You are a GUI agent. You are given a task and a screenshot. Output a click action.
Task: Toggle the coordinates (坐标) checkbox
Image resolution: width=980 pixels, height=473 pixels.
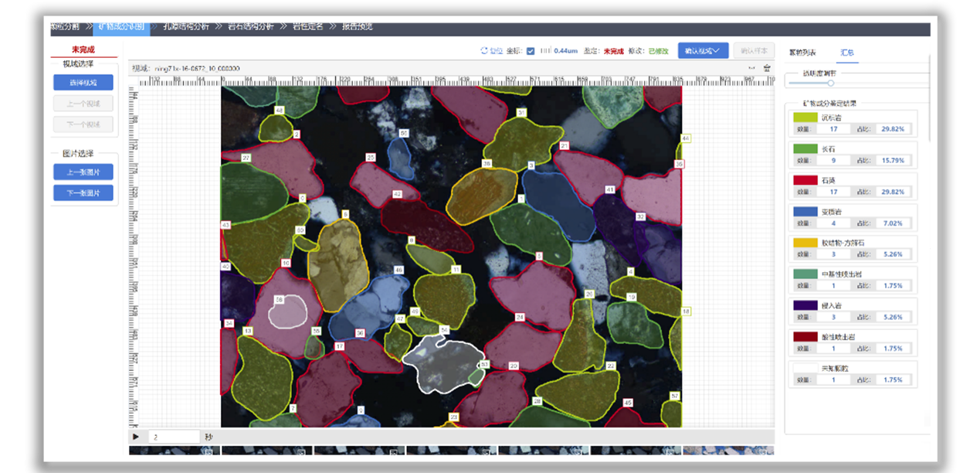(530, 51)
